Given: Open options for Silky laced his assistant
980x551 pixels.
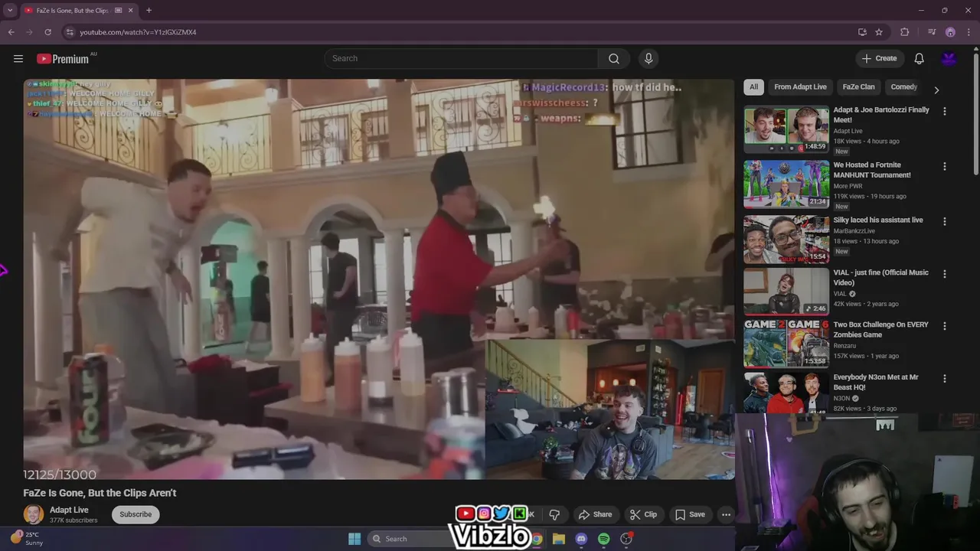Looking at the screenshot, I should 944,221.
